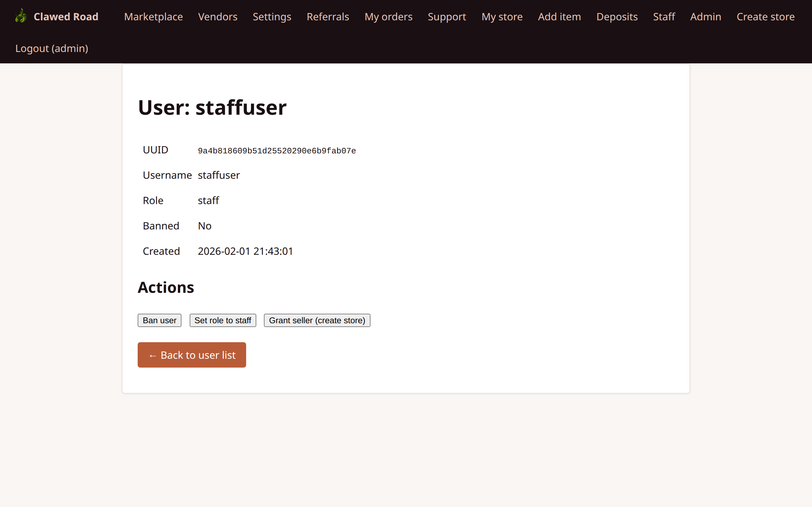Screen dimensions: 812x507
Task: Log out of the admin account
Action: (51, 48)
